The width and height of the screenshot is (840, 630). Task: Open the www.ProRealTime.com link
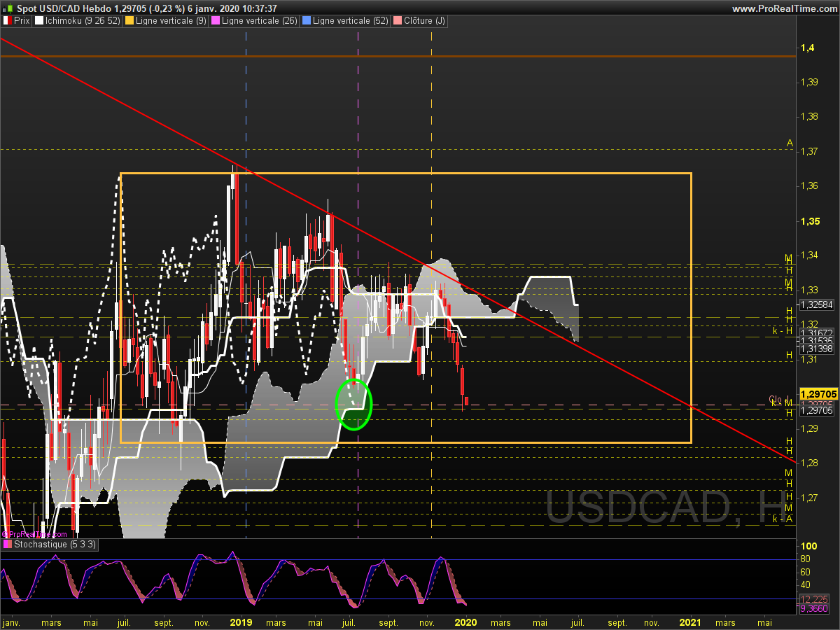click(x=784, y=8)
